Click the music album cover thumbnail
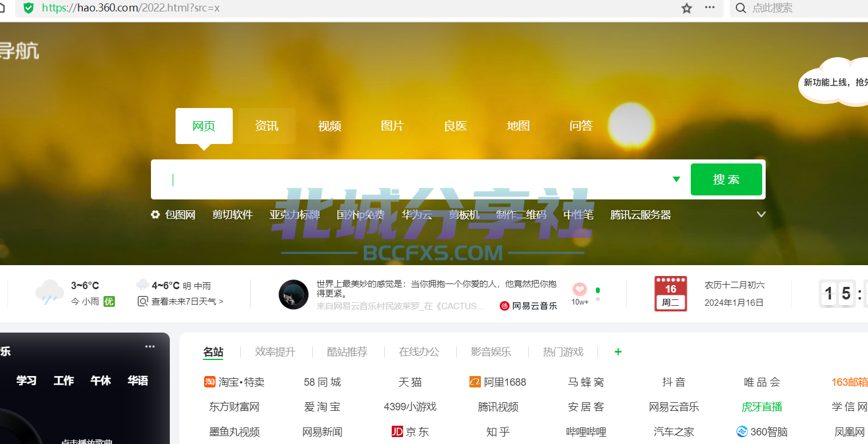Image resolution: width=868 pixels, height=444 pixels. click(x=294, y=295)
